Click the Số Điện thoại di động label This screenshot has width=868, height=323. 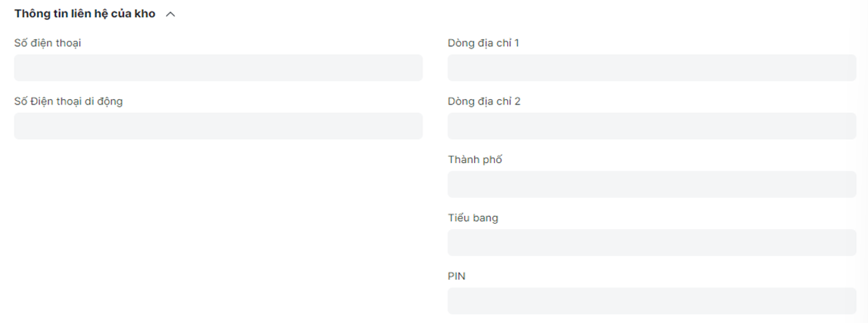point(68,102)
